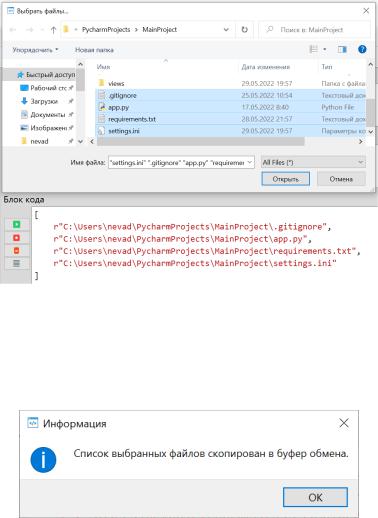Open the Упорядочить dropdown menu
The width and height of the screenshot is (378, 518).
coord(35,50)
